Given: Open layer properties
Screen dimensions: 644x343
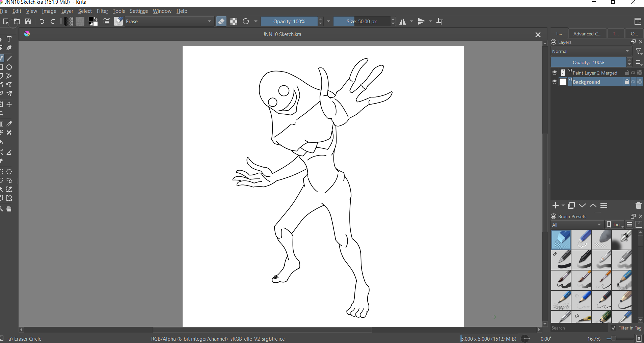Looking at the screenshot, I should pos(604,205).
